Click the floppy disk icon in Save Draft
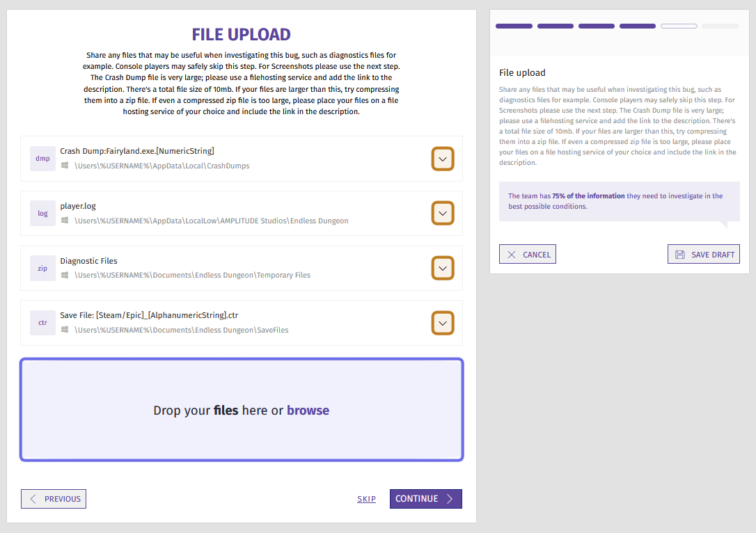This screenshot has height=533, width=756. click(680, 255)
